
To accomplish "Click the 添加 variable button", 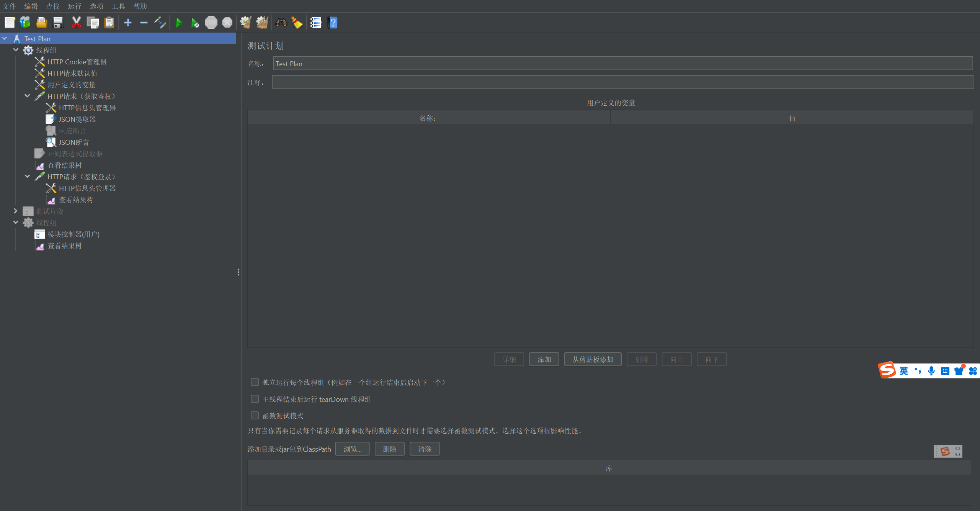I will click(x=544, y=359).
